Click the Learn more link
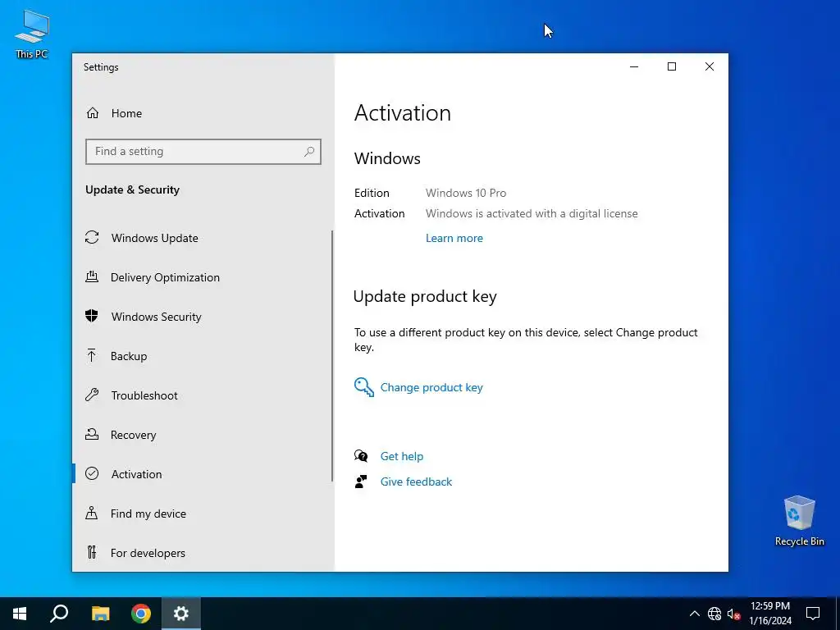840x630 pixels. point(454,238)
